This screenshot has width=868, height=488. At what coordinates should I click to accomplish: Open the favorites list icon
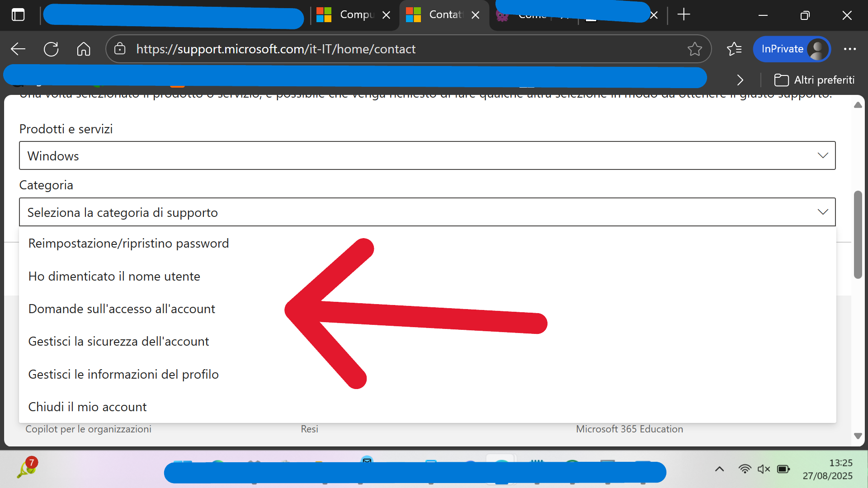734,49
